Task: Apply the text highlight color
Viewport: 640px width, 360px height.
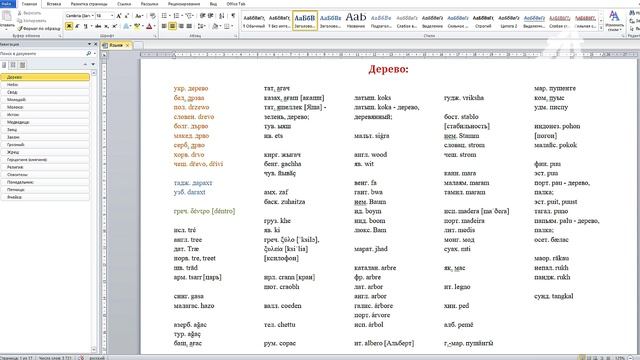Action: pos(137,26)
